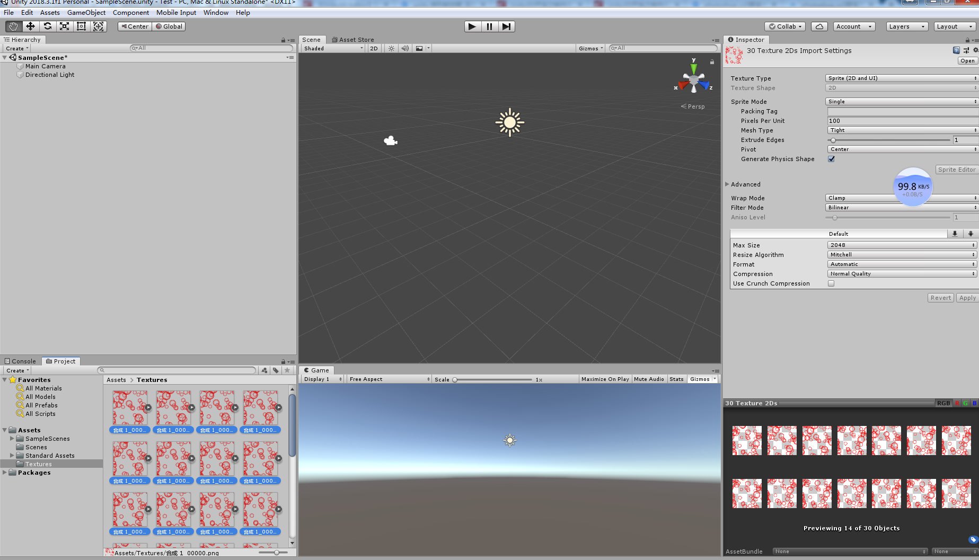Select the Hand tool
This screenshot has width=979, height=560.
click(13, 26)
